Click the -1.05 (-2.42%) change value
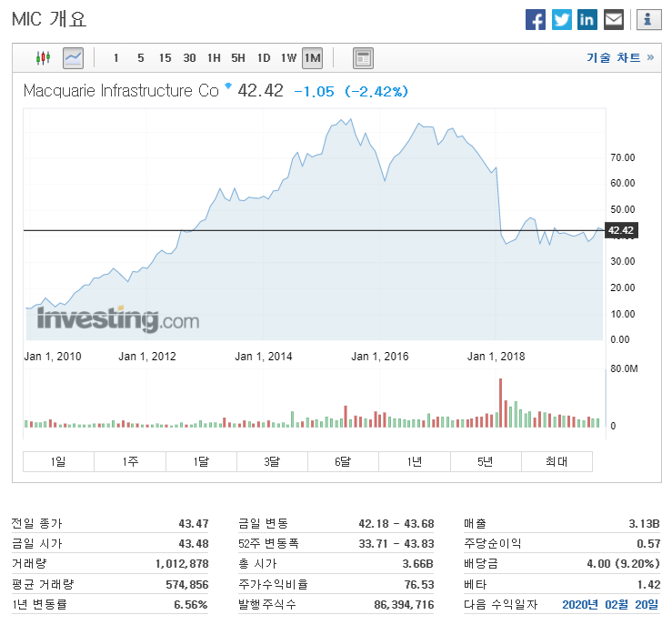The height and width of the screenshot is (625, 672). click(351, 91)
